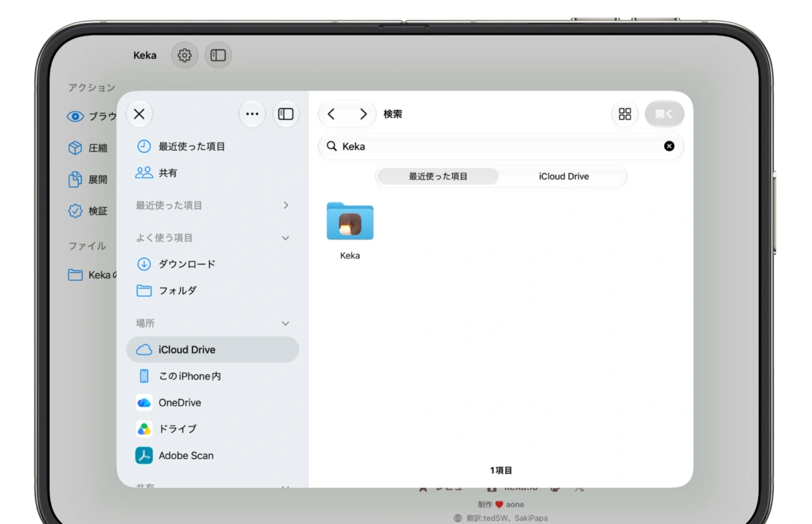Go back using the left chevron
Screen dimensions: 812x524
click(x=331, y=114)
